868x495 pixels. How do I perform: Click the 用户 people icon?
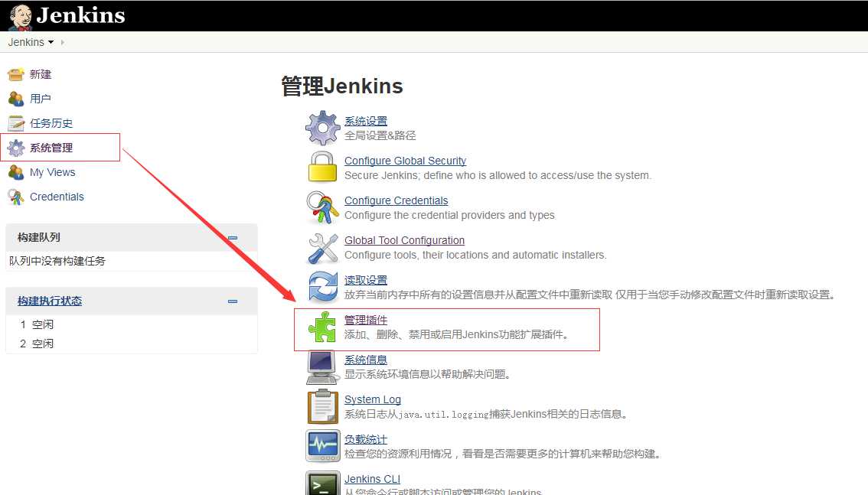pos(16,99)
